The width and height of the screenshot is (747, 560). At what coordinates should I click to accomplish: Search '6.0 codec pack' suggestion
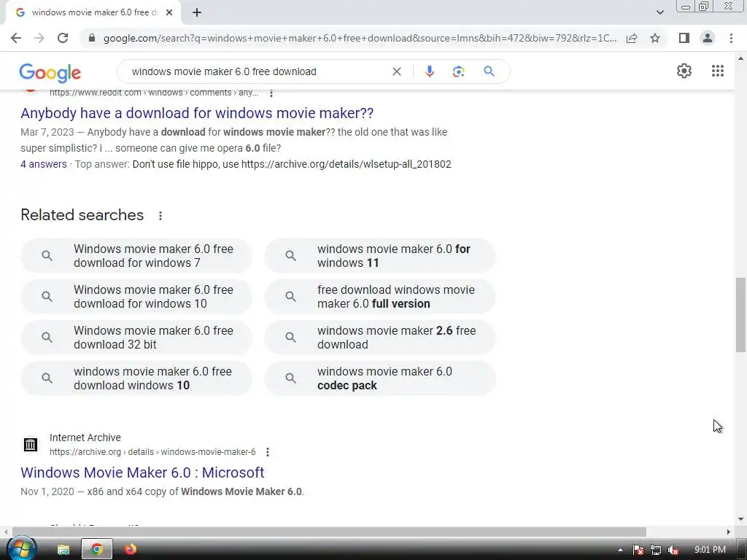[380, 378]
